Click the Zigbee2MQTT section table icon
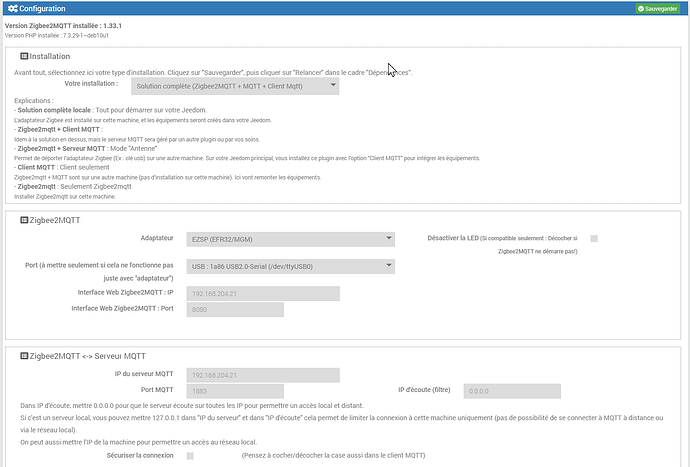This screenshot has height=467, width=690. point(24,220)
